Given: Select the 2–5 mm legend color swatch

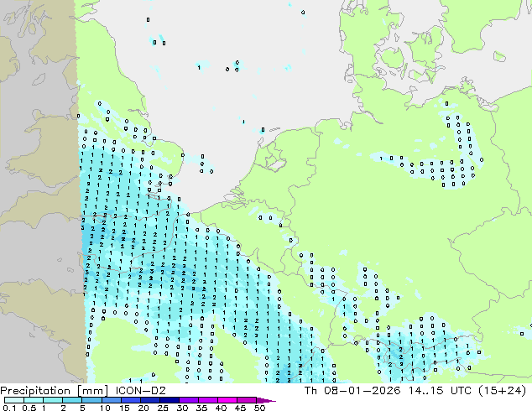Looking at the screenshot, I should [x=72, y=400].
